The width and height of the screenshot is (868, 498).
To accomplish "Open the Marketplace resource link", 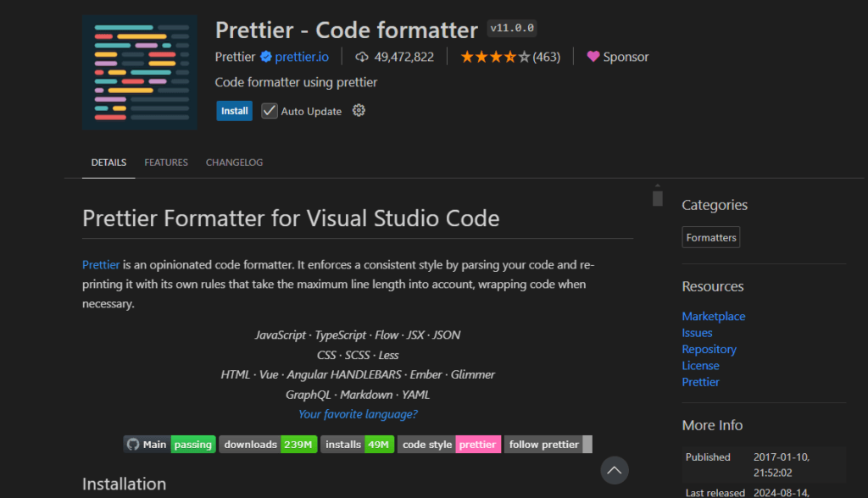I will coord(714,317).
